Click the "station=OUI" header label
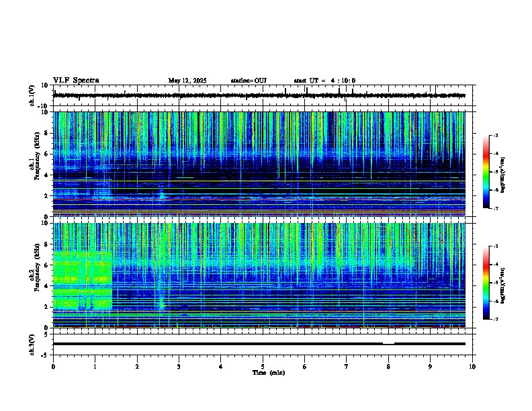Image resolution: width=532 pixels, height=411 pixels. [x=249, y=81]
